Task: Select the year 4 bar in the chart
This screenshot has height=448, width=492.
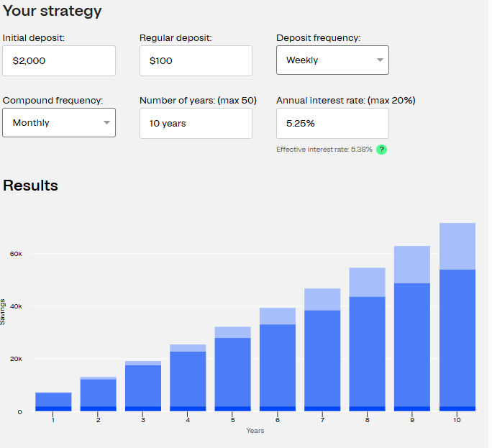Action: [x=188, y=378]
